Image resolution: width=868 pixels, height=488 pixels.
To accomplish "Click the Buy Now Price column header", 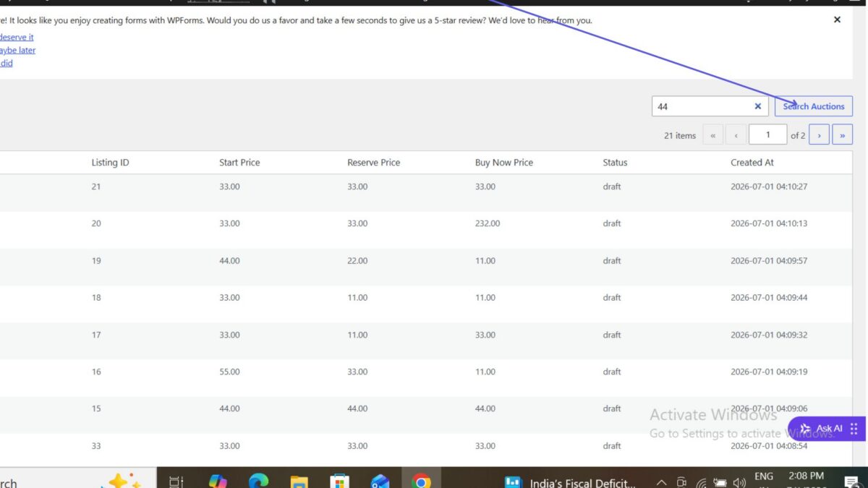I will point(504,163).
